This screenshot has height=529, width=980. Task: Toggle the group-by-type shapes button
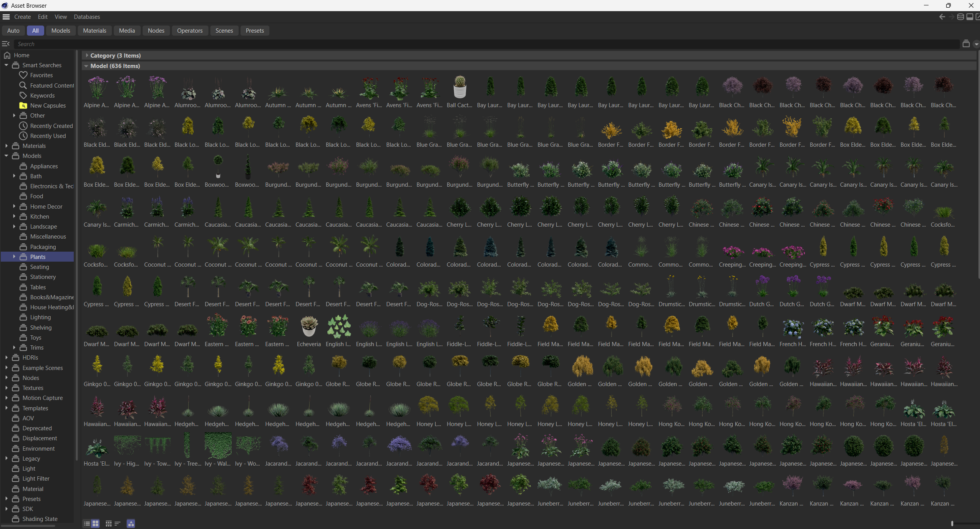131,523
